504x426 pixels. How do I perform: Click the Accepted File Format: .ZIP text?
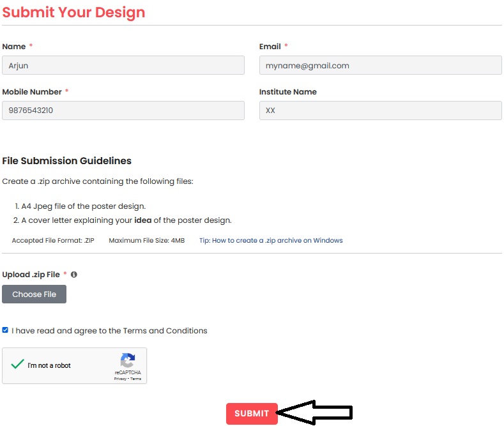click(53, 241)
